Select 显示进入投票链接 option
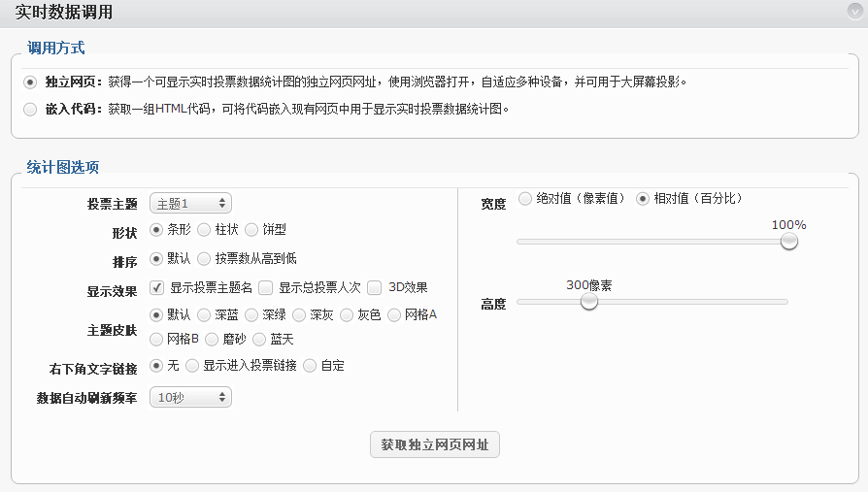868x492 pixels. tap(192, 366)
